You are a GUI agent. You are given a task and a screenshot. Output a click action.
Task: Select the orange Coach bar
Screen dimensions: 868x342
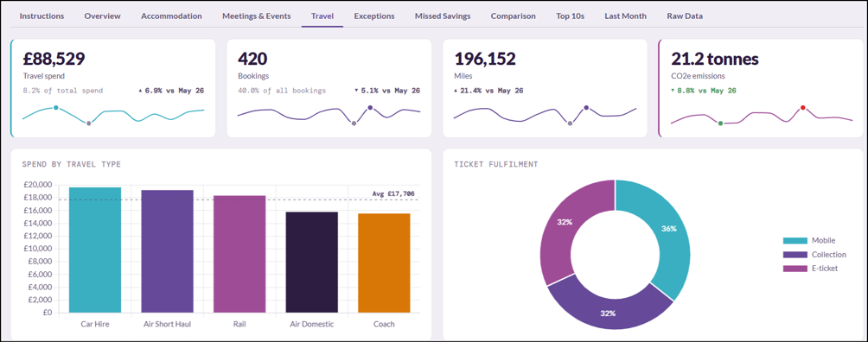point(384,263)
